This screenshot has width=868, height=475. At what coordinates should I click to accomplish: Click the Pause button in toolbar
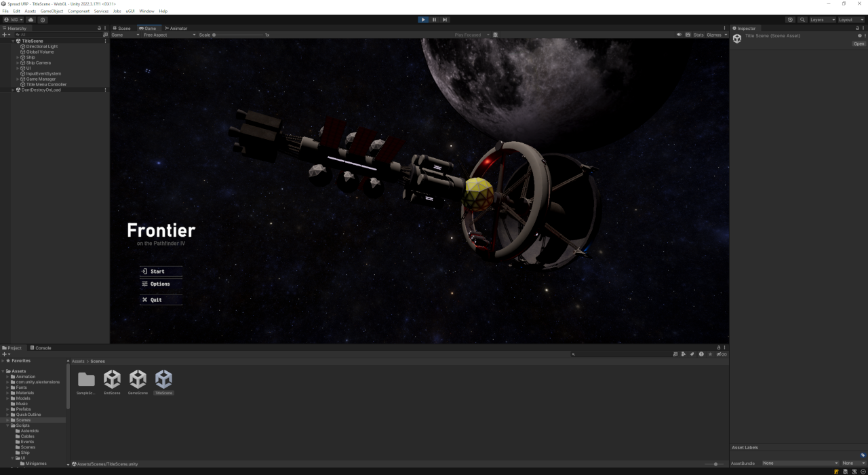[x=434, y=20]
